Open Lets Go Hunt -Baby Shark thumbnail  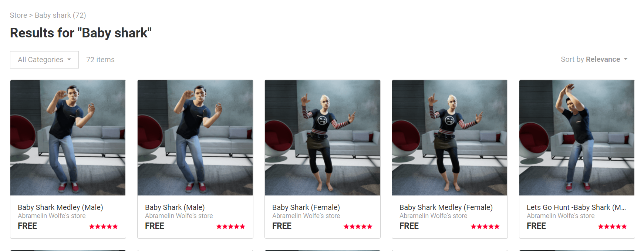577,138
